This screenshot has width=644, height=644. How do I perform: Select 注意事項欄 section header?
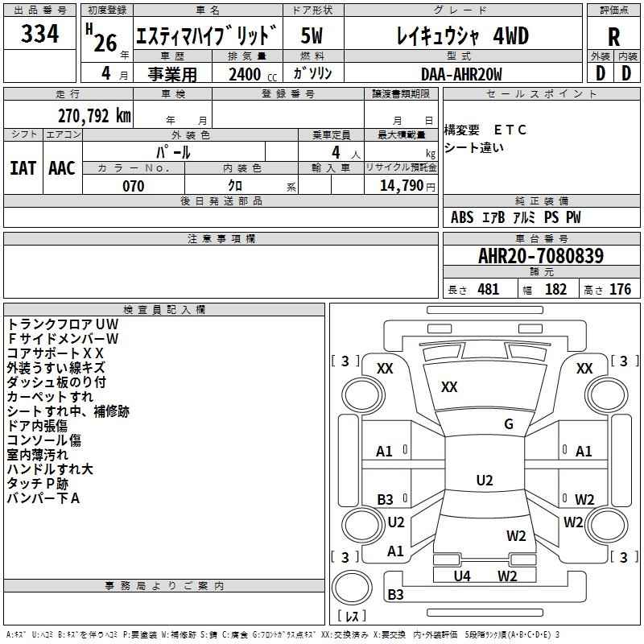[221, 238]
